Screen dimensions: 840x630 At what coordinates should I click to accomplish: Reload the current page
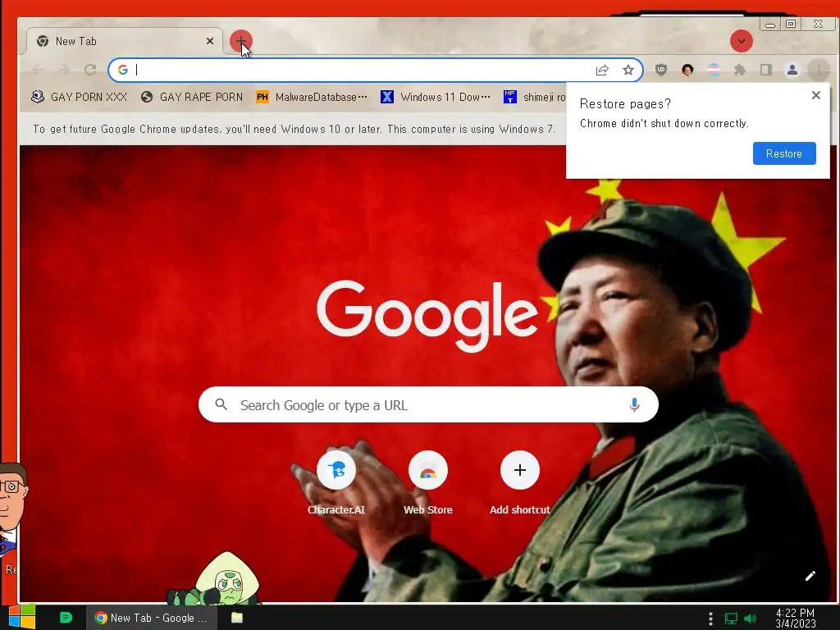pyautogui.click(x=90, y=70)
